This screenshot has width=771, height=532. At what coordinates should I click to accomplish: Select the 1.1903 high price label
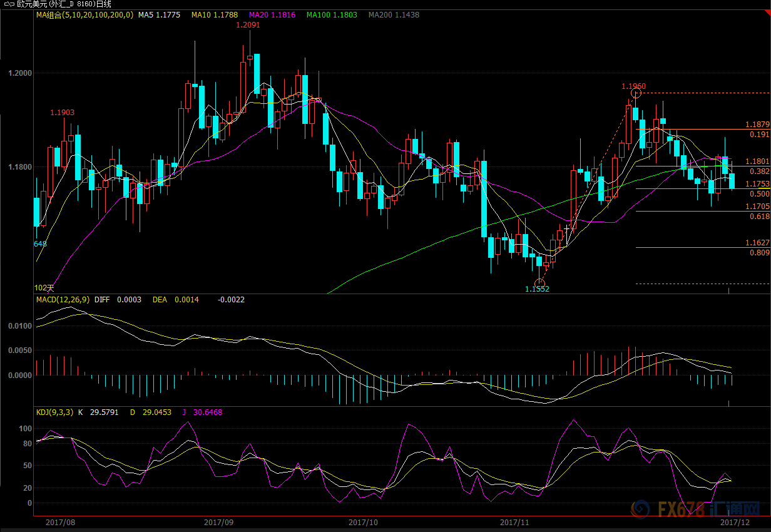[63, 113]
